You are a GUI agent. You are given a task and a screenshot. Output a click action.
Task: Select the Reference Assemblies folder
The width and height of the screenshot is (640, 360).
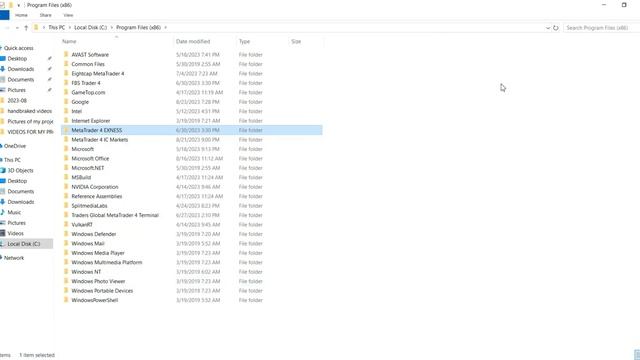click(97, 196)
